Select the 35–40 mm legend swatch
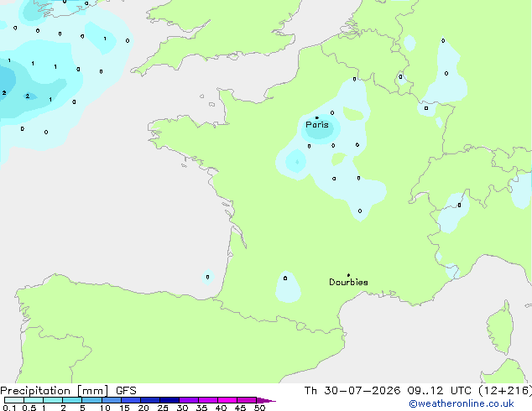532x411 pixels. pyautogui.click(x=208, y=400)
